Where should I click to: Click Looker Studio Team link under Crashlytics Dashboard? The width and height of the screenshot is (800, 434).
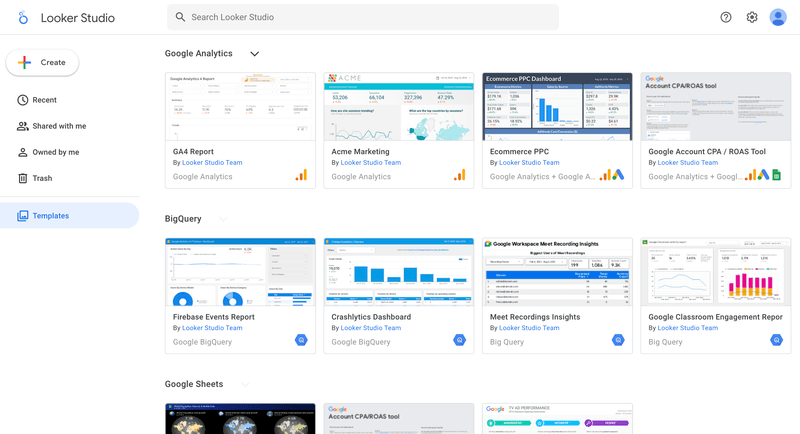(371, 328)
